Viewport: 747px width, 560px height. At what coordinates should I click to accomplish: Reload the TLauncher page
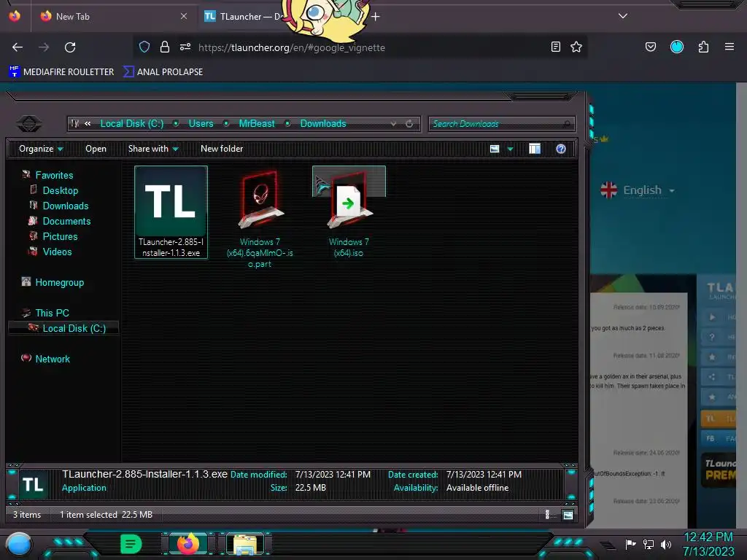tap(70, 47)
